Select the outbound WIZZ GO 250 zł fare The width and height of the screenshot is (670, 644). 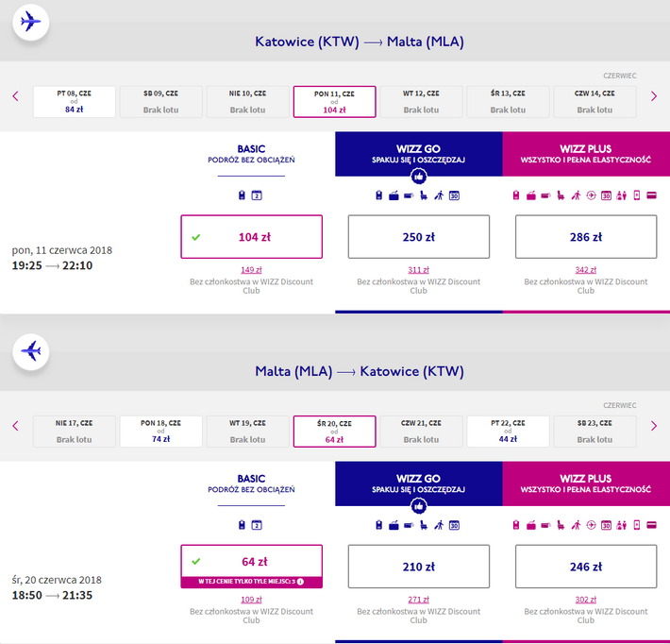418,237
